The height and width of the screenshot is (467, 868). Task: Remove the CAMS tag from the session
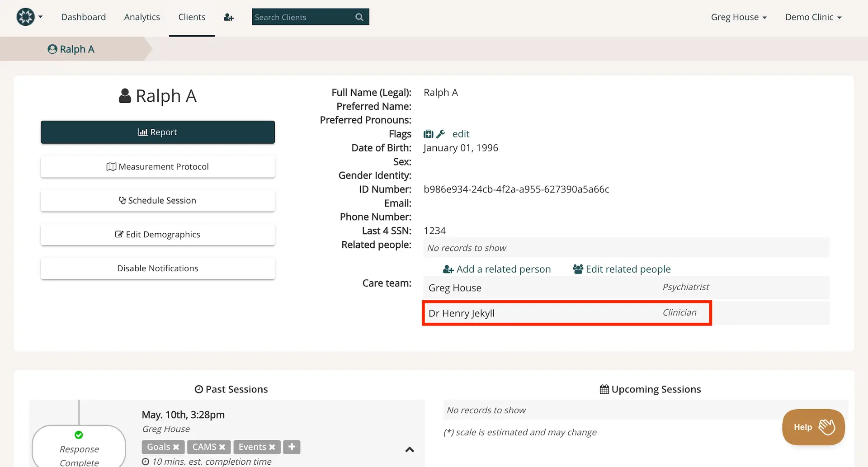223,447
